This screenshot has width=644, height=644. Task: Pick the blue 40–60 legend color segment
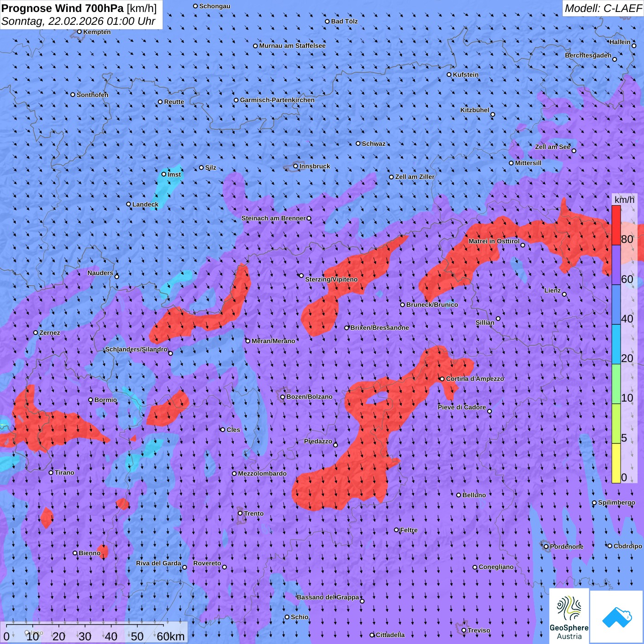616,305
